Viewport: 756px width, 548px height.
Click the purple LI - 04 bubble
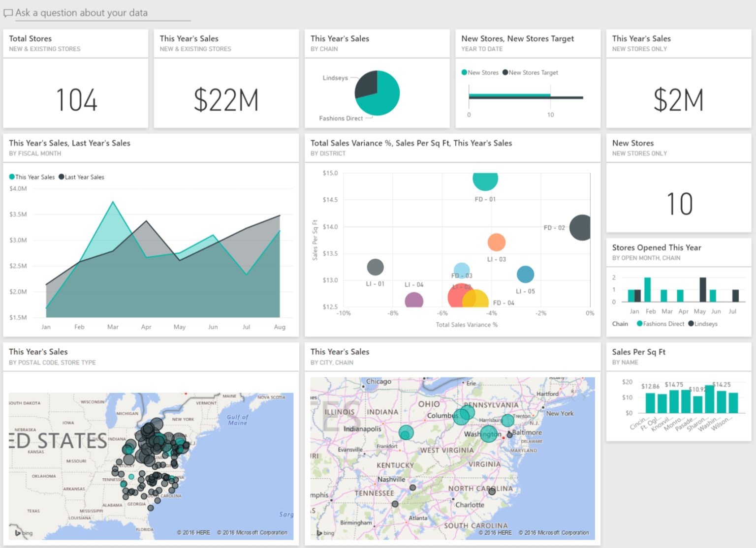(414, 300)
